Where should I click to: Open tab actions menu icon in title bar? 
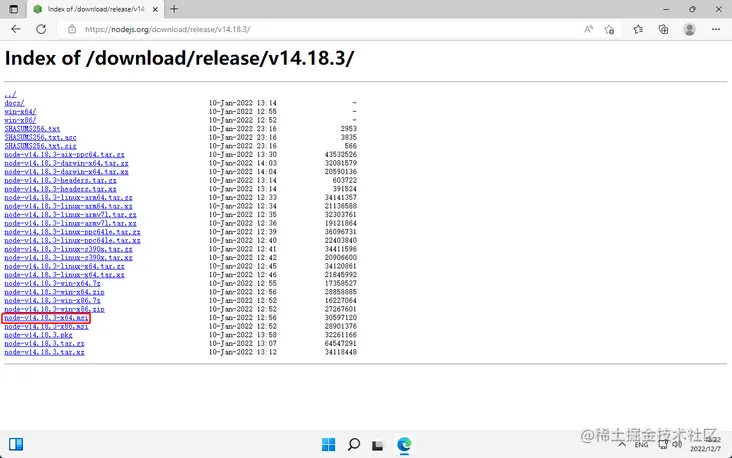[14, 9]
